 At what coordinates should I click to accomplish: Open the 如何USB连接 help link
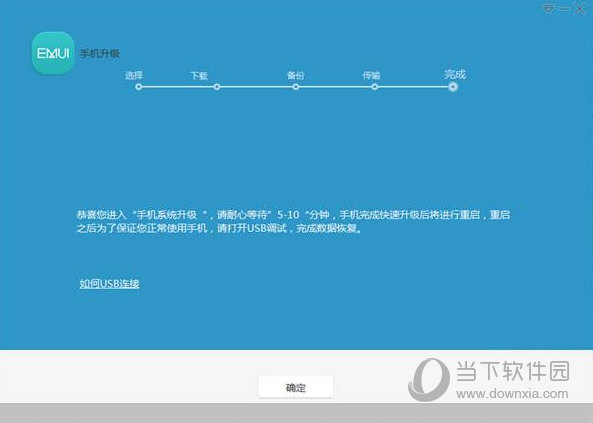click(109, 284)
